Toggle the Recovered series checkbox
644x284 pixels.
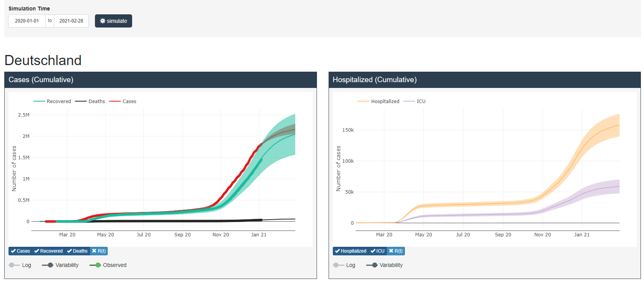[x=48, y=251]
